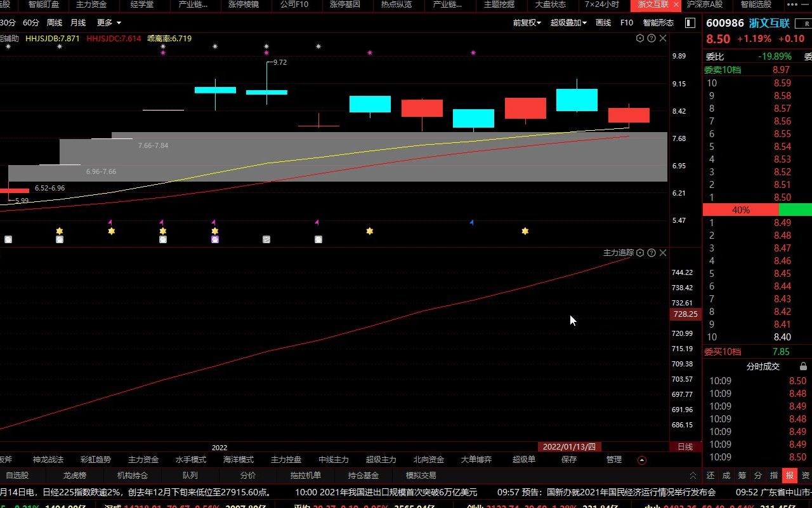Click the blue flag marker under chart
812x508 pixels.
tap(471, 222)
